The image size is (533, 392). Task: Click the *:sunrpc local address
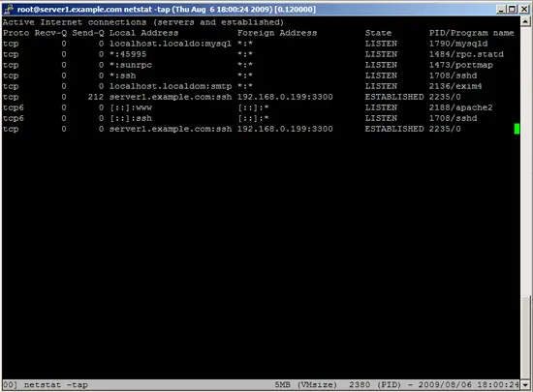click(131, 65)
